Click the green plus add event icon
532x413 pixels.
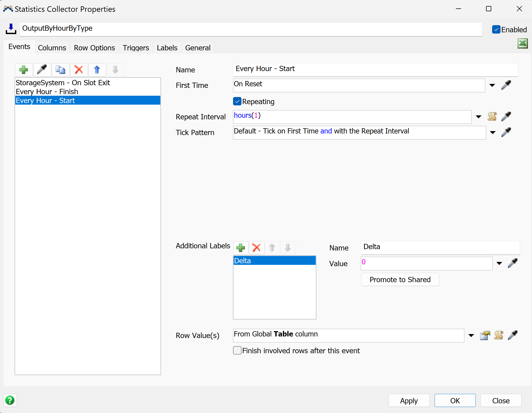(24, 70)
